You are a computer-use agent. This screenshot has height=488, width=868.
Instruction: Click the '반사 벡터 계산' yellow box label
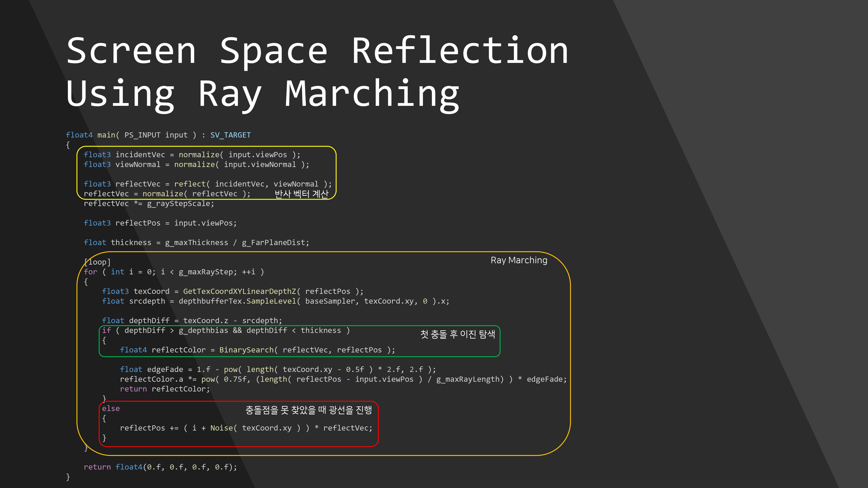coord(301,194)
